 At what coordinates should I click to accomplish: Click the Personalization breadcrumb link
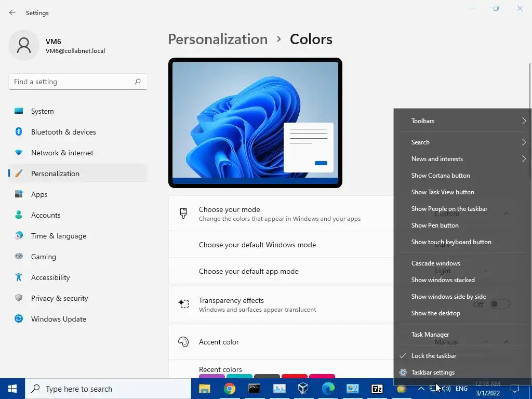click(218, 39)
